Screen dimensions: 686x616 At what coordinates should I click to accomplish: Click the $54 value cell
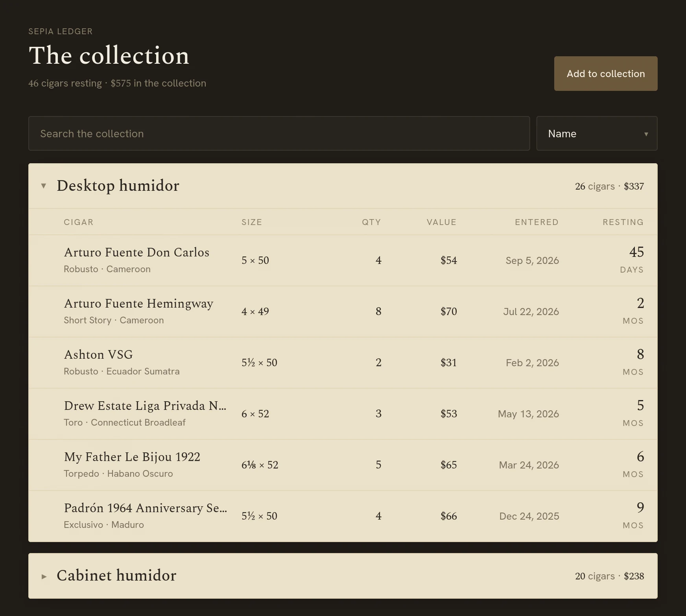click(448, 260)
